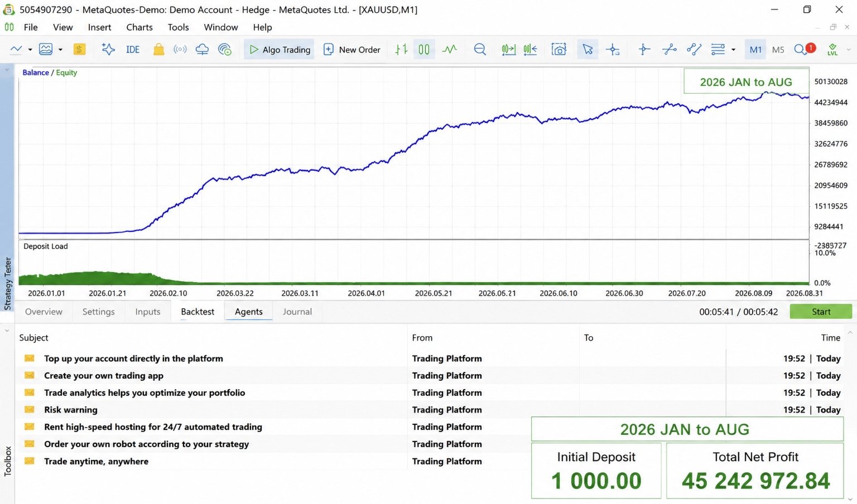
Task: Expand the toolbar overflow chevron
Action: click(x=849, y=50)
